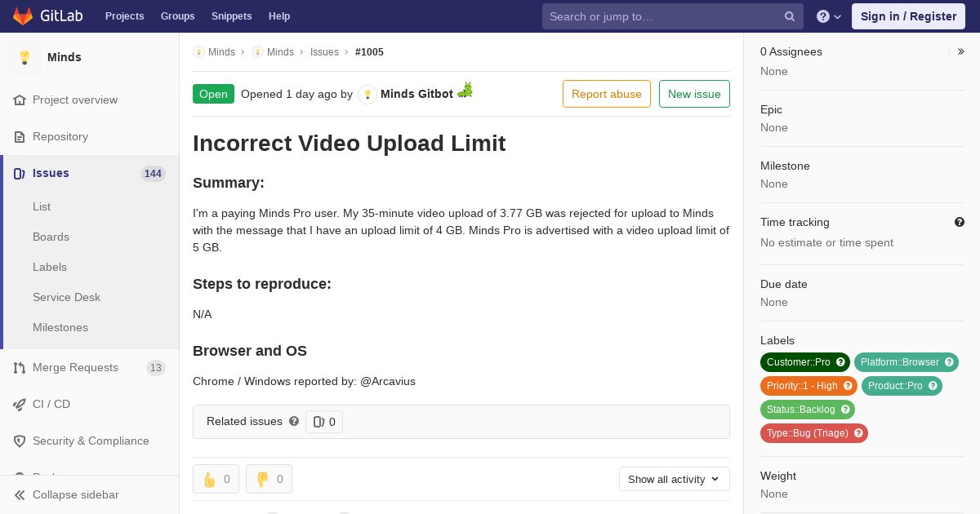The image size is (980, 514).
Task: Open the issues List view
Action: tap(42, 206)
